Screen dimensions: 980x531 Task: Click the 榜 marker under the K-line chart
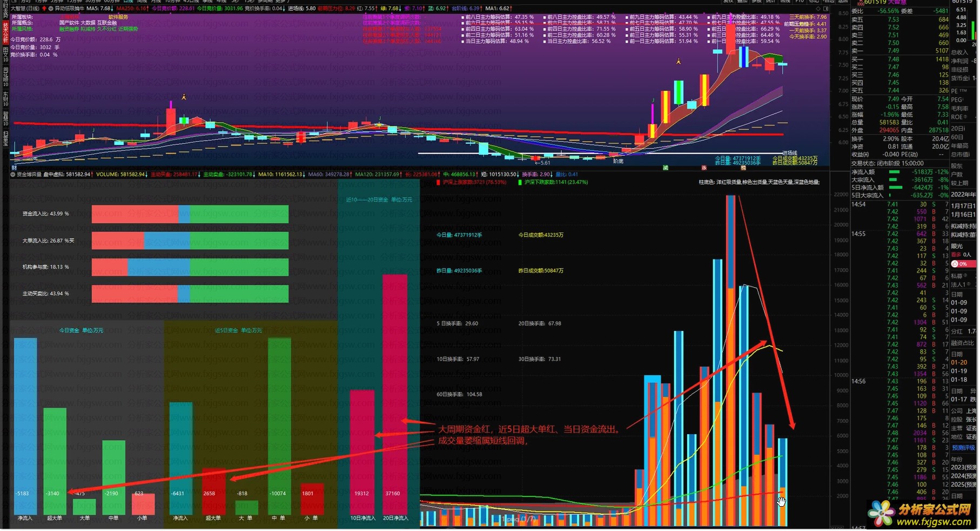pos(743,168)
